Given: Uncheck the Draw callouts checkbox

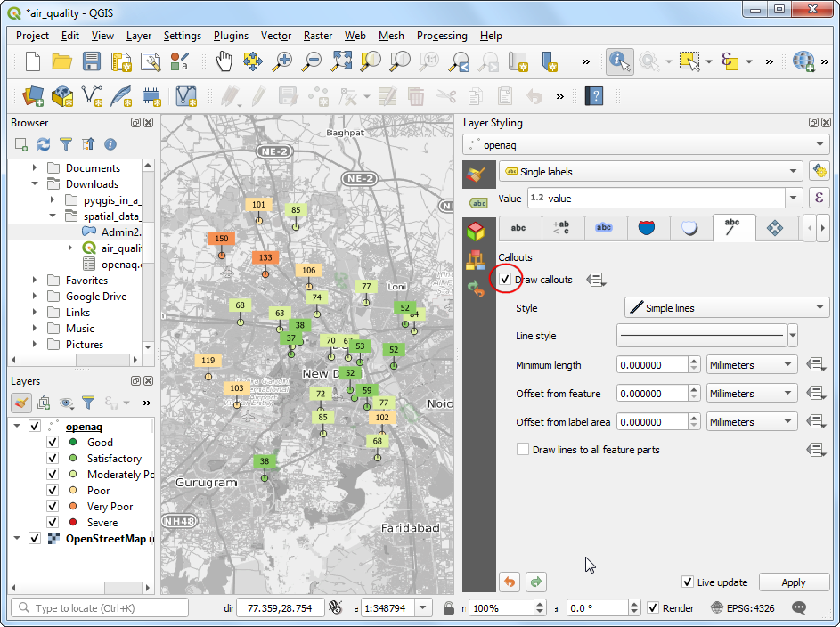Looking at the screenshot, I should [506, 280].
